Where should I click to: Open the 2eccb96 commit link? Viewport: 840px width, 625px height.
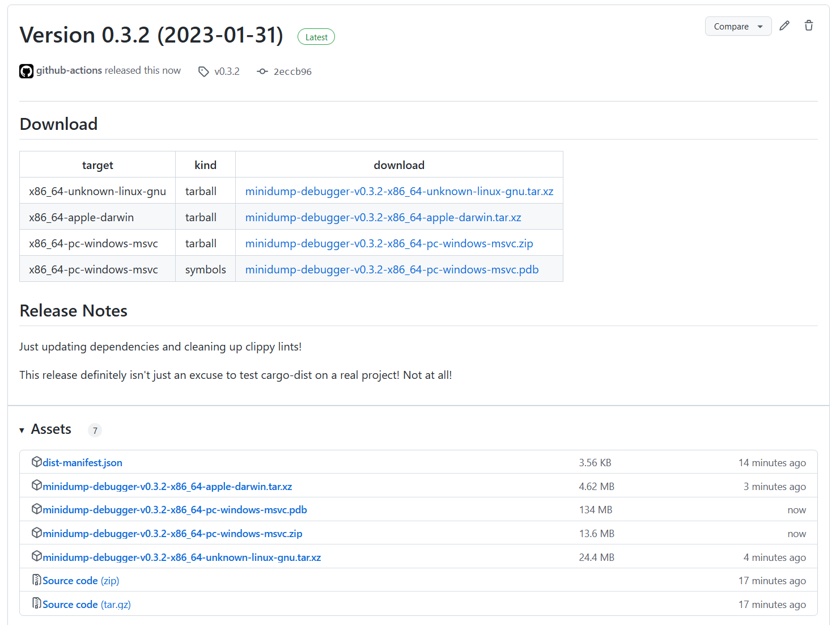292,71
